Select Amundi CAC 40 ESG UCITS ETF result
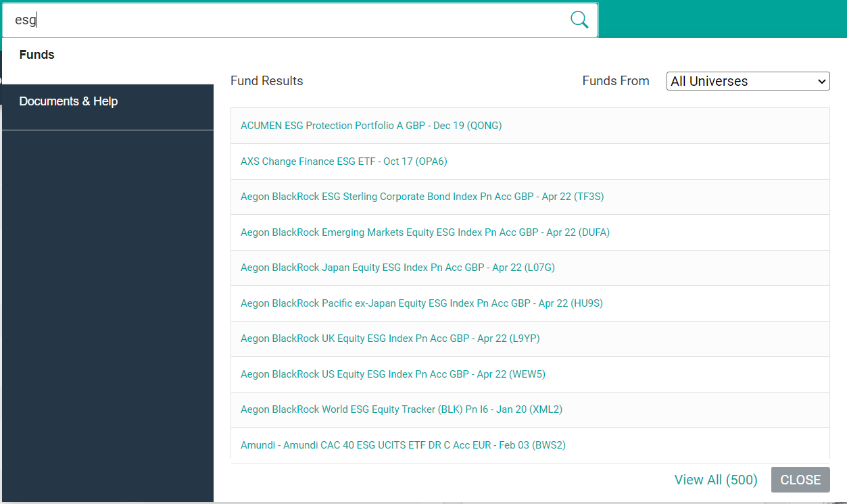This screenshot has height=504, width=847. tap(403, 445)
